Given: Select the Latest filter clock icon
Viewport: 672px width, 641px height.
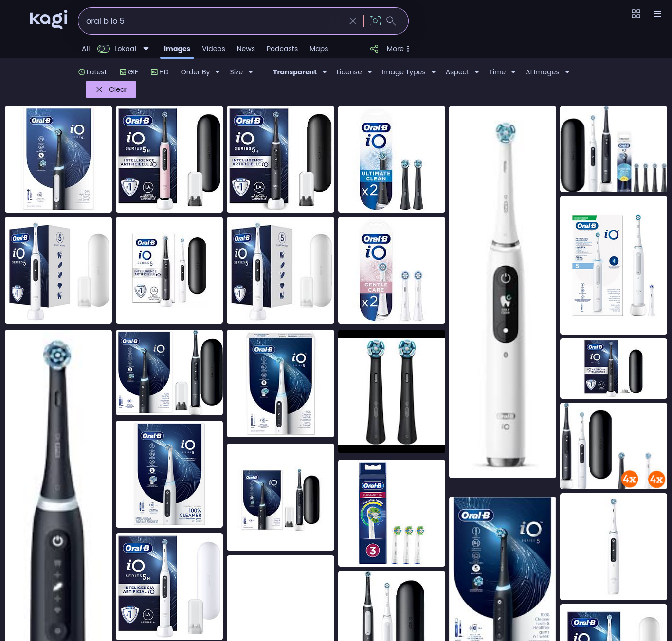Looking at the screenshot, I should click(x=82, y=72).
